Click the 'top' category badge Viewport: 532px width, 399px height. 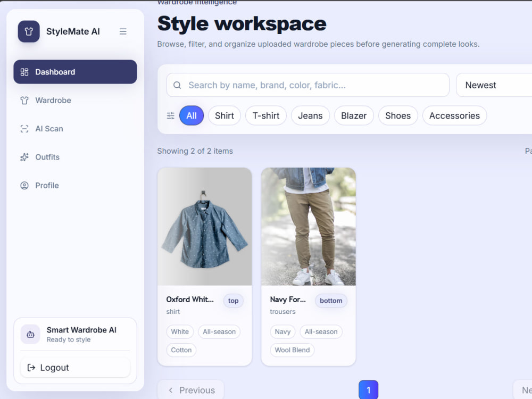click(234, 301)
